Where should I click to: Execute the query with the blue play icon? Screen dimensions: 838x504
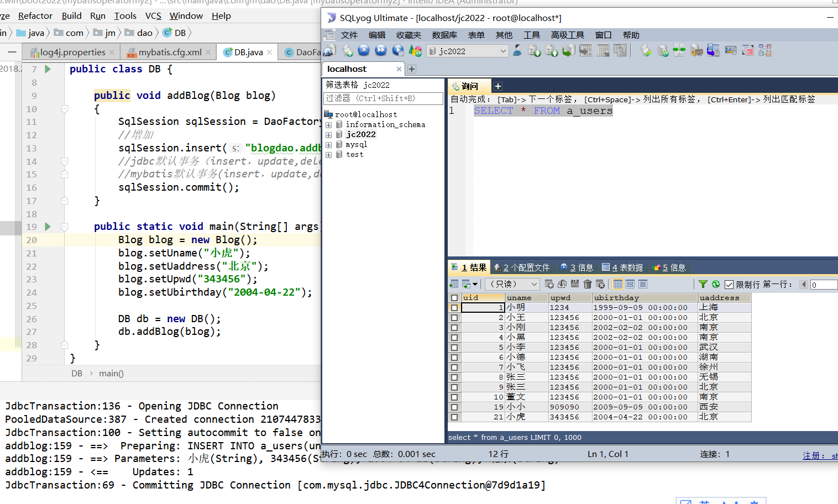pos(364,50)
